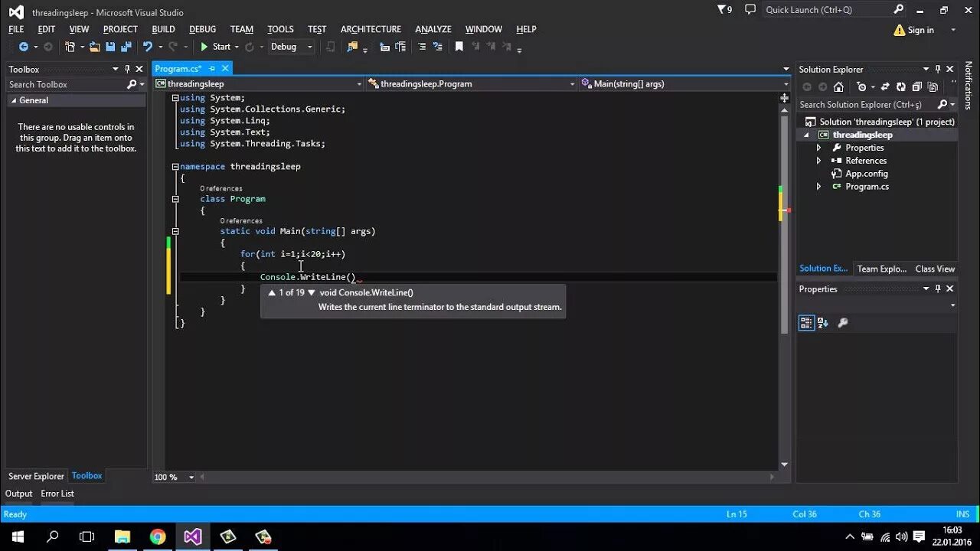980x551 pixels.
Task: Select Alphabetical sort in Properties panel
Action: coord(823,323)
